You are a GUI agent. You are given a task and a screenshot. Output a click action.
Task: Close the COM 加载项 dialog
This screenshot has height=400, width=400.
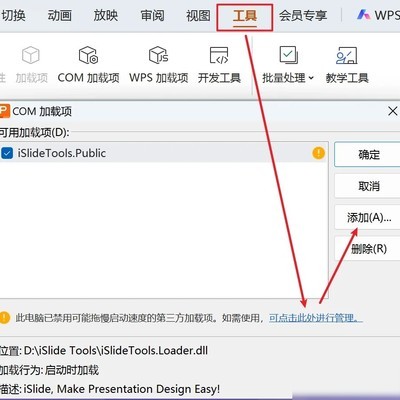tap(393, 111)
